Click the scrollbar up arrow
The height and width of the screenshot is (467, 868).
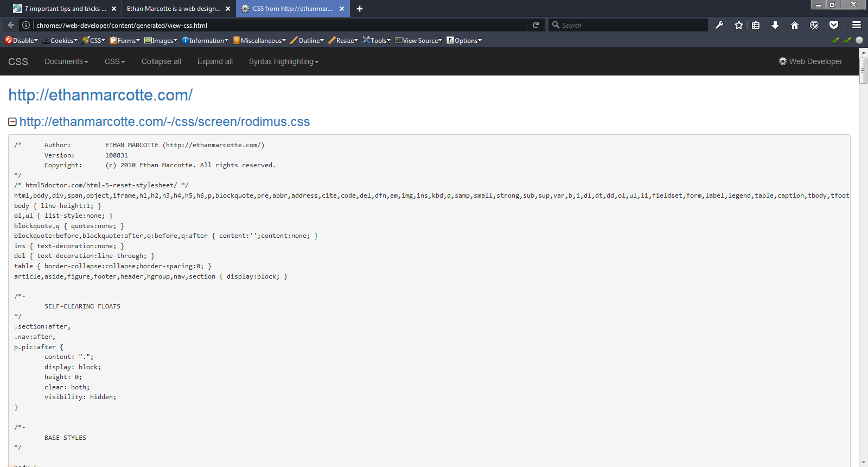(x=863, y=52)
